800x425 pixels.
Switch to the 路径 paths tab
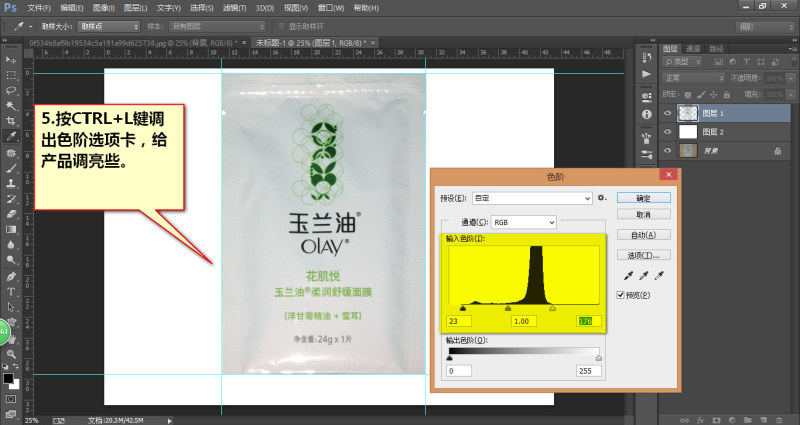tap(716, 48)
